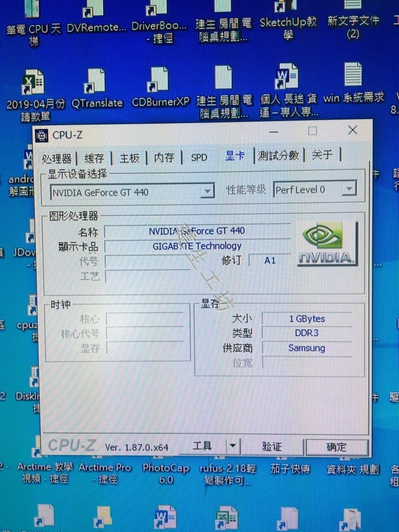The image size is (399, 532).
Task: Click the empty 核心 clock field
Action: [x=144, y=319]
